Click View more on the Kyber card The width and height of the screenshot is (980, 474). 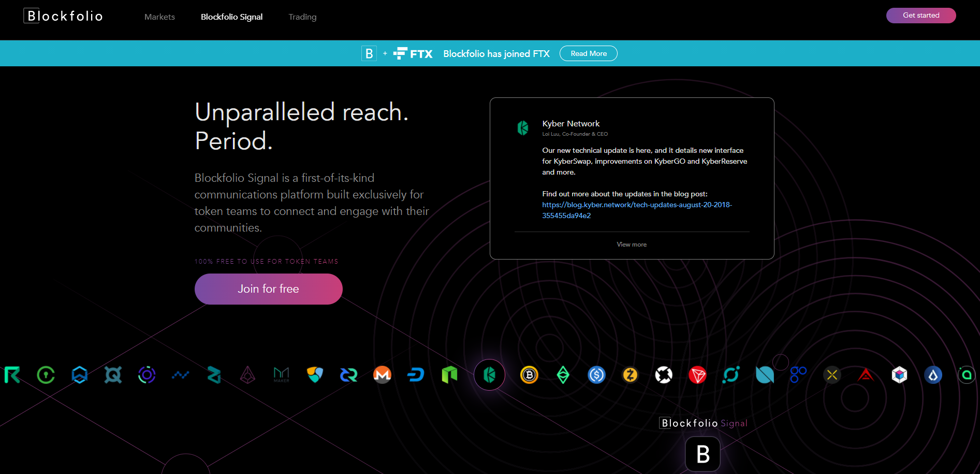(x=632, y=245)
